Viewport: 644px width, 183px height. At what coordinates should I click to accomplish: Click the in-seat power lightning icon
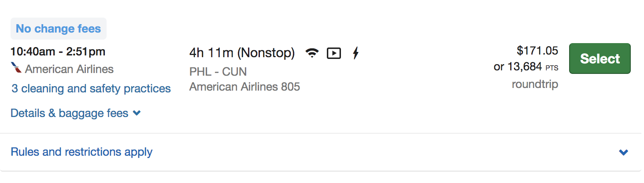tap(356, 54)
